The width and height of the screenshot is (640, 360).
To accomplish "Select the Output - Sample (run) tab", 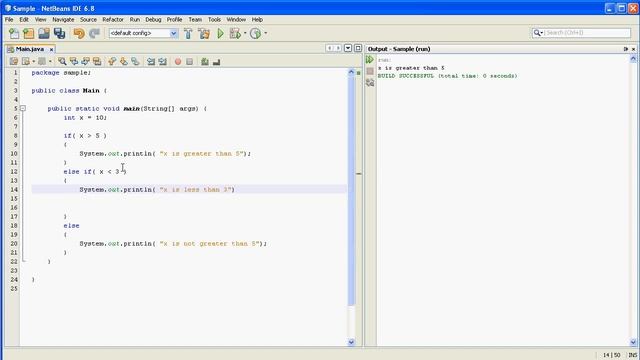I will click(399, 49).
